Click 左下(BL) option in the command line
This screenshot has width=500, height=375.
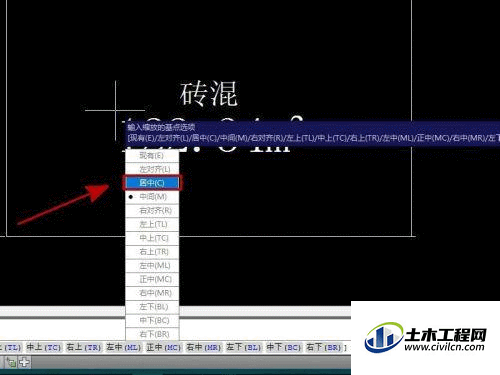(244, 347)
